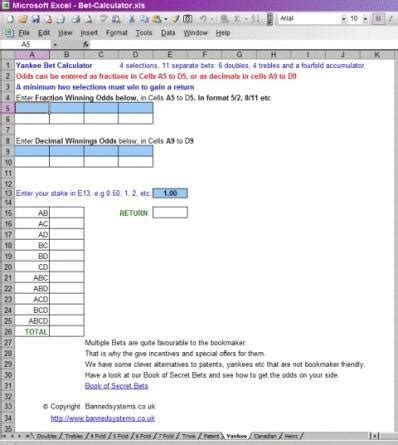398x445 pixels.
Task: Toggle Italic formatting button
Action: click(391, 19)
